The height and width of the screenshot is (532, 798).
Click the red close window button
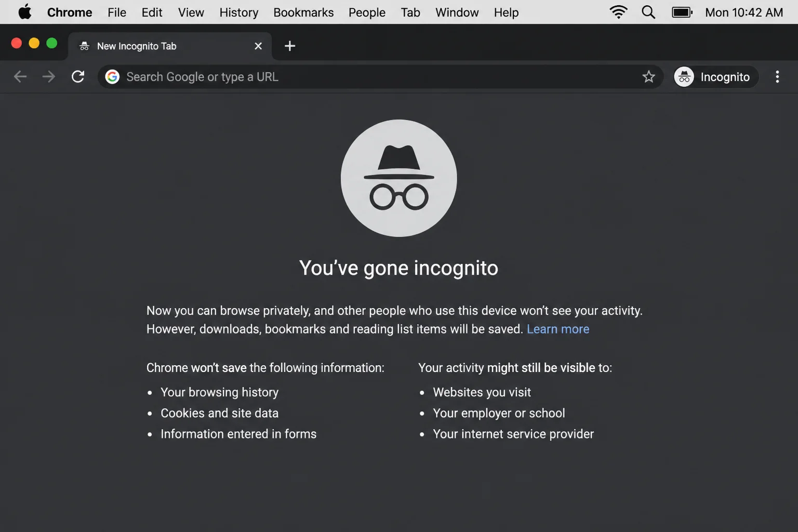17,43
